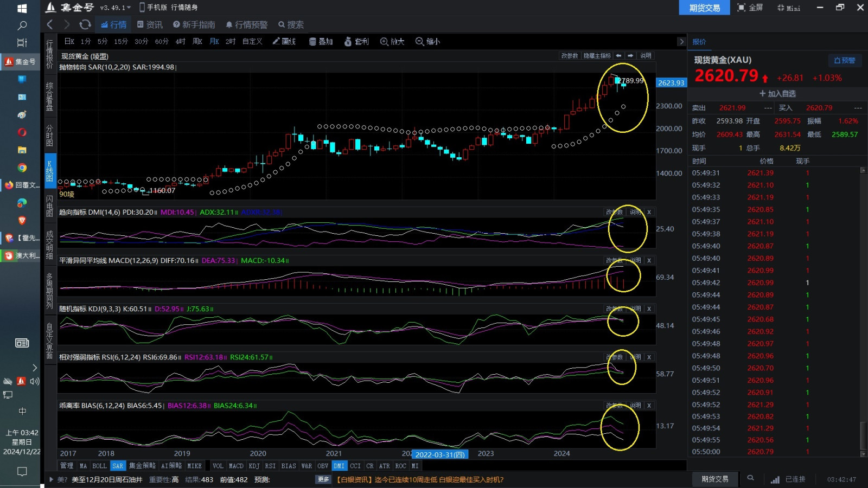868x488 pixels.
Task: Open version v3.49.1 dropdown arrow
Action: tap(129, 8)
